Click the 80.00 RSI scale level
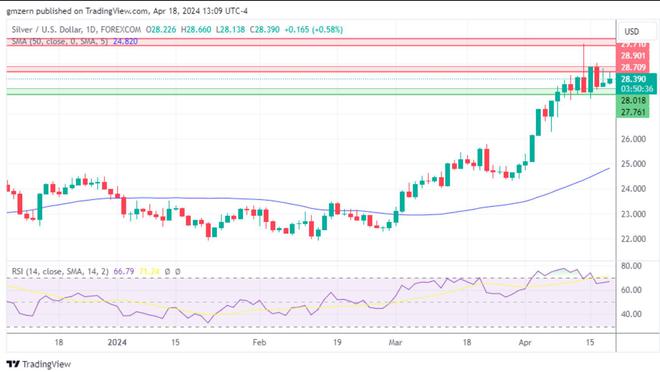 coord(631,266)
